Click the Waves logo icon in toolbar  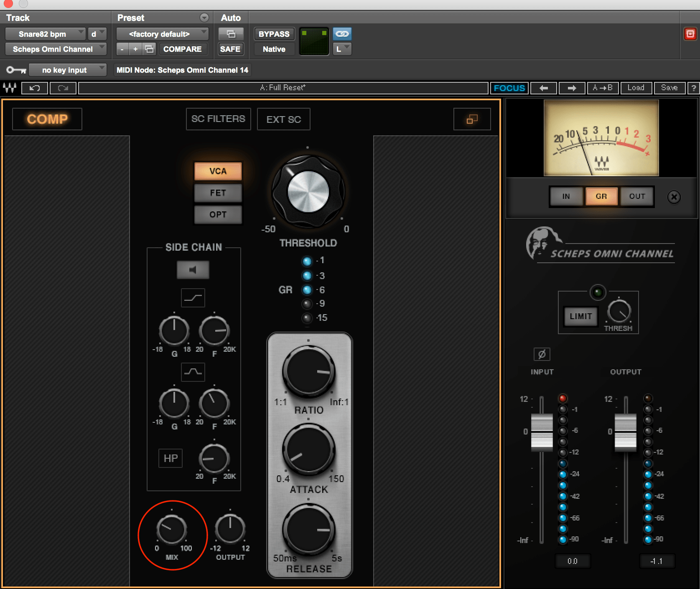tap(10, 88)
